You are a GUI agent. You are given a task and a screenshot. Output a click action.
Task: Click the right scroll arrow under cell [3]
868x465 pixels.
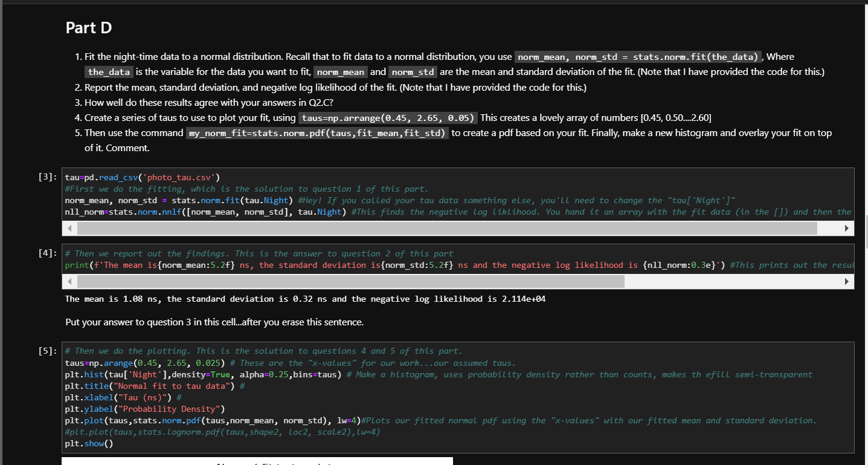tap(847, 228)
